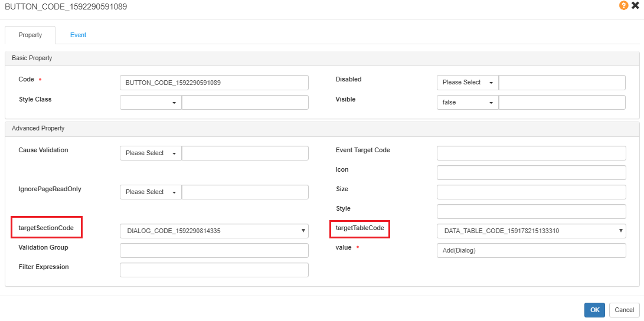This screenshot has width=644, height=321.
Task: Select the Property tab
Action: pyautogui.click(x=30, y=35)
